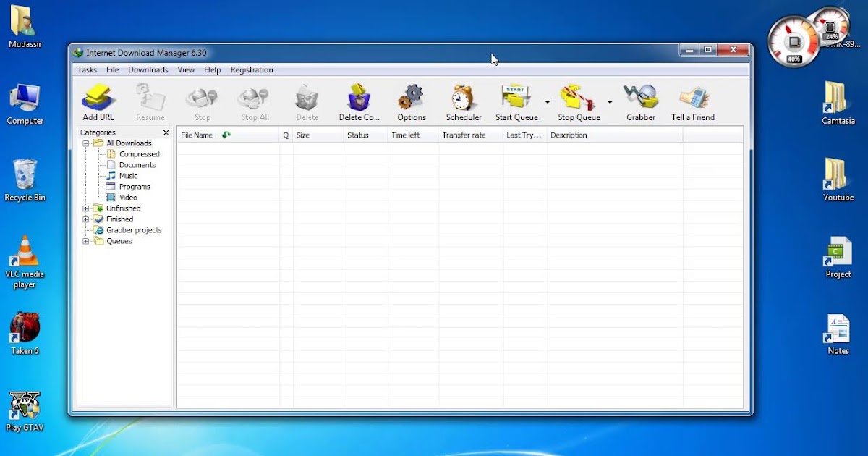Click the Project desktop icon

point(838,258)
